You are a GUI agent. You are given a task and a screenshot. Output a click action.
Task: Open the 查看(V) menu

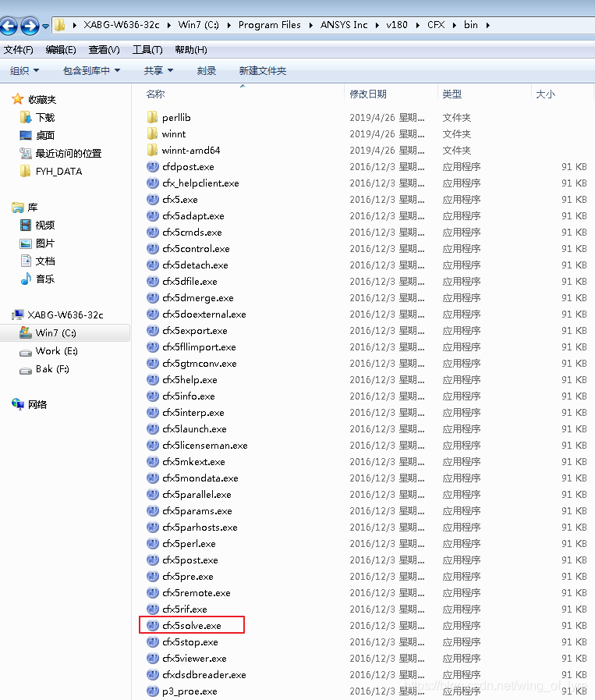coord(104,49)
